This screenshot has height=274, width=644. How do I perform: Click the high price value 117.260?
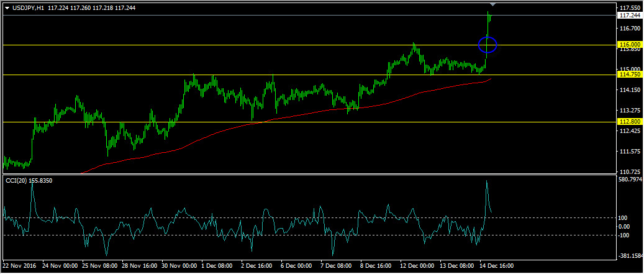(x=81, y=8)
